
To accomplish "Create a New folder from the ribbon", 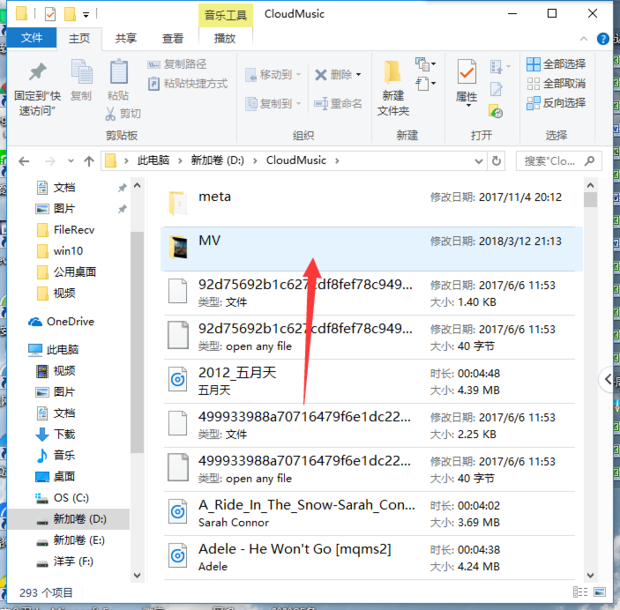I will [x=393, y=88].
